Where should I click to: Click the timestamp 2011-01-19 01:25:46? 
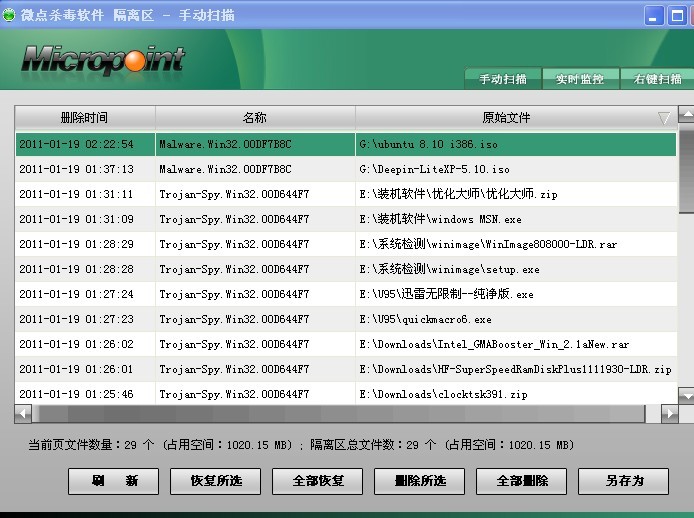tap(76, 394)
